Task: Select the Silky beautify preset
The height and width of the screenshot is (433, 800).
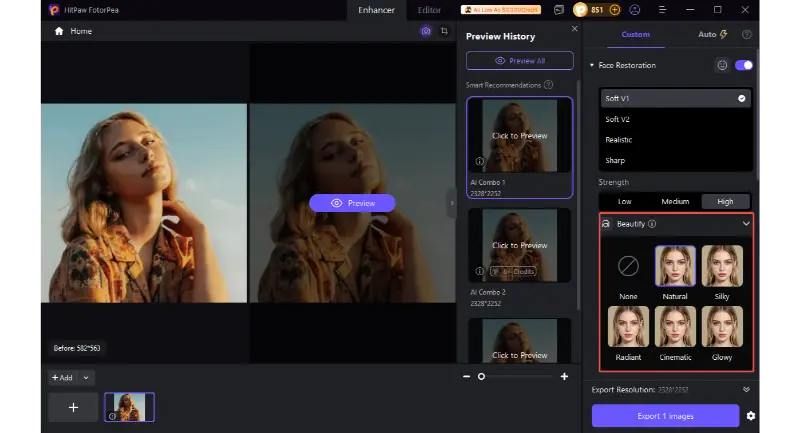Action: 722,266
